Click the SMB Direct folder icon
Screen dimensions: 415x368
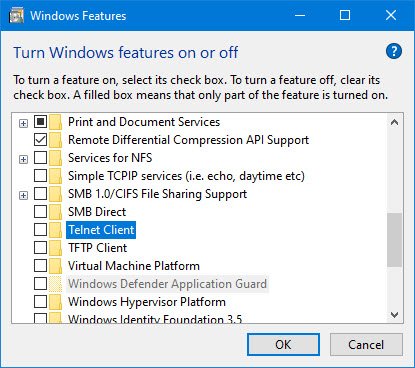(x=55, y=212)
